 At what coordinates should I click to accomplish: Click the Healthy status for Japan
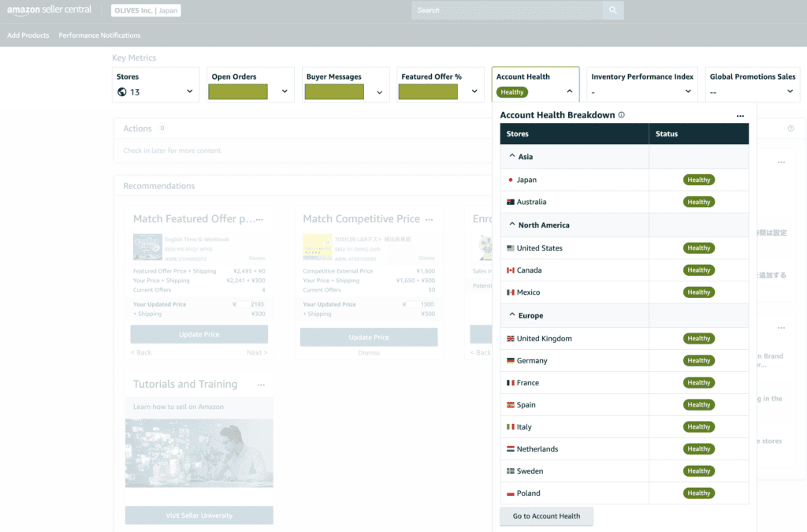tap(699, 180)
